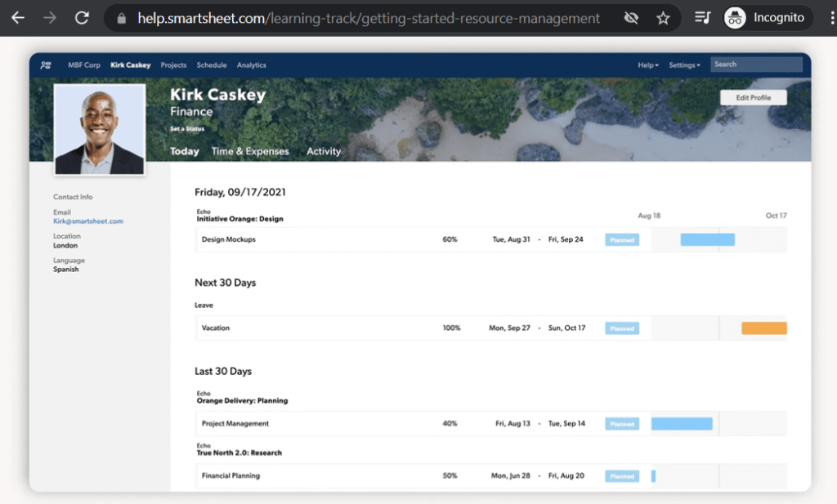Open the Settings dropdown menu
The image size is (837, 504).
[685, 65]
